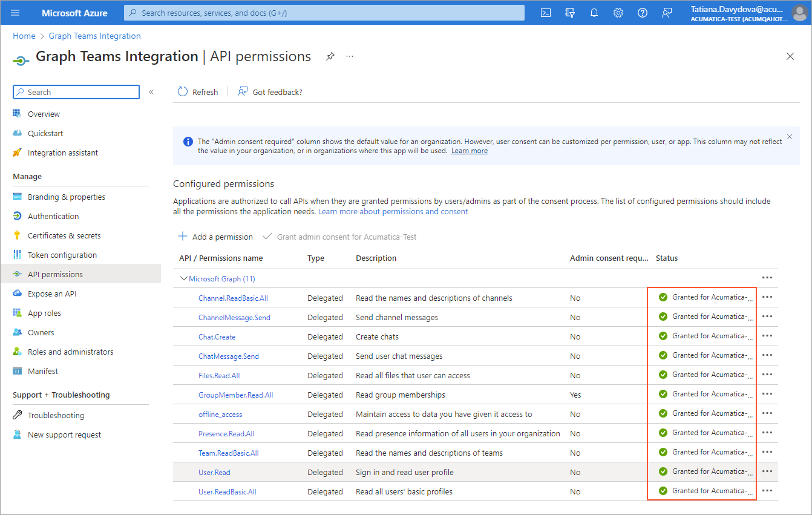
Task: Select Expose an API menu item
Action: coord(52,294)
